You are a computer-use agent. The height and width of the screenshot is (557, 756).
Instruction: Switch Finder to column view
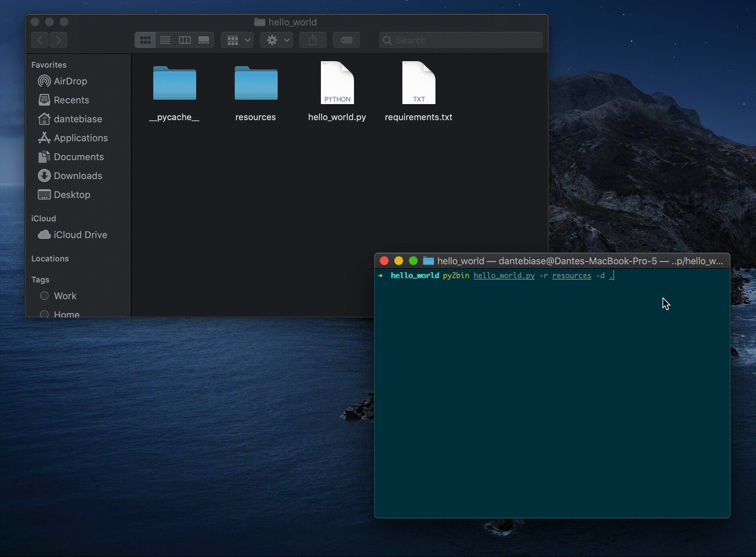185,40
